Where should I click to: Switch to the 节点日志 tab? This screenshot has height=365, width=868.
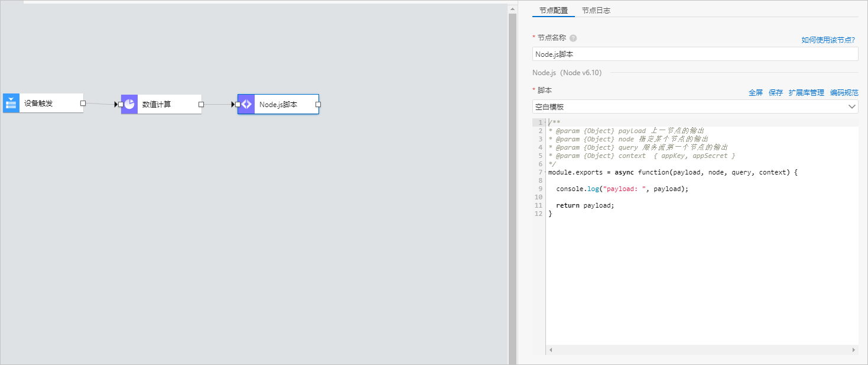(x=596, y=10)
